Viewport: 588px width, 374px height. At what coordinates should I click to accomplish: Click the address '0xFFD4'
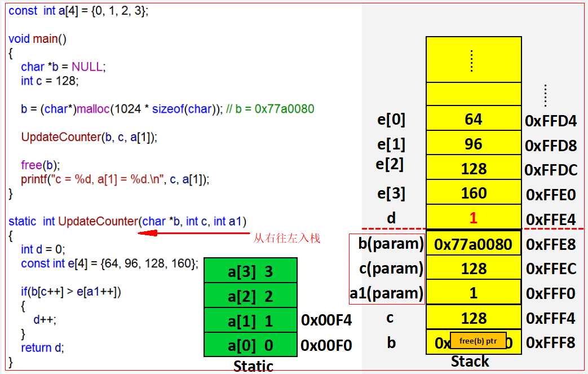[551, 121]
